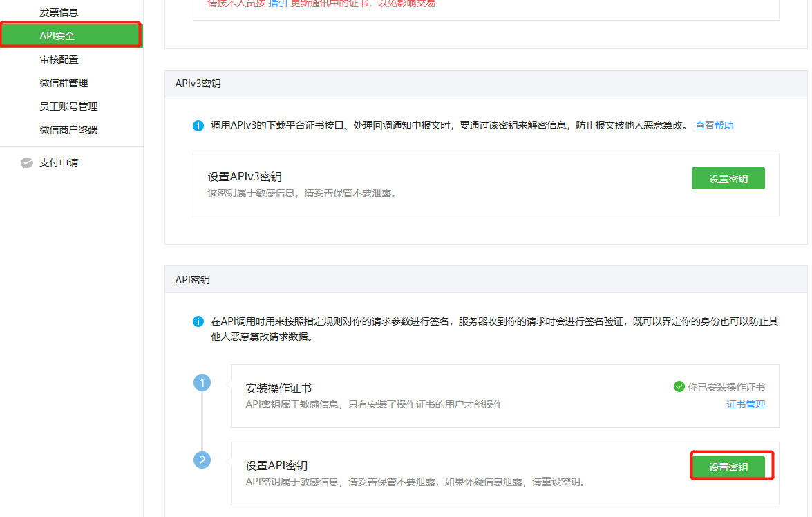This screenshot has height=517, width=812.
Task: Click the API密钥 section header
Action: pos(192,280)
